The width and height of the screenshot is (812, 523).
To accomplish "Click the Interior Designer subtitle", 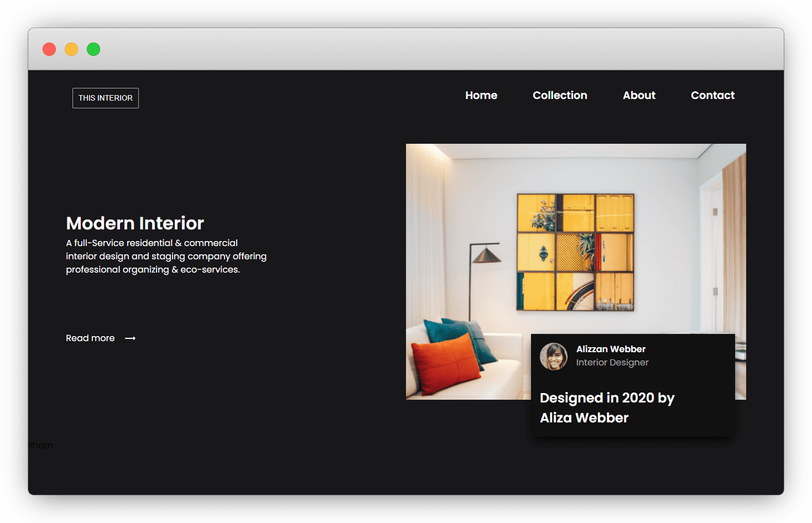I will point(612,363).
